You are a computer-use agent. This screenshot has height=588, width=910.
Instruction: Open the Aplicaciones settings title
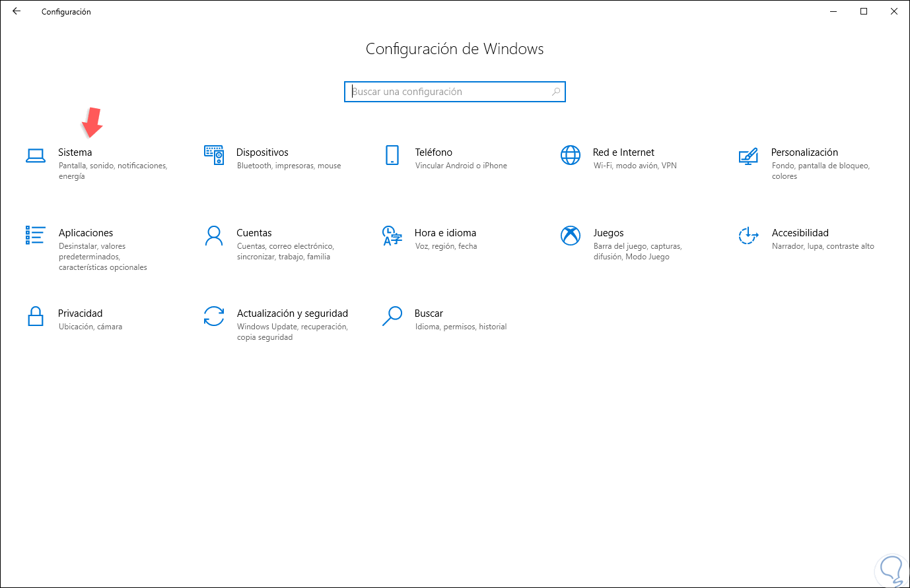coord(86,233)
